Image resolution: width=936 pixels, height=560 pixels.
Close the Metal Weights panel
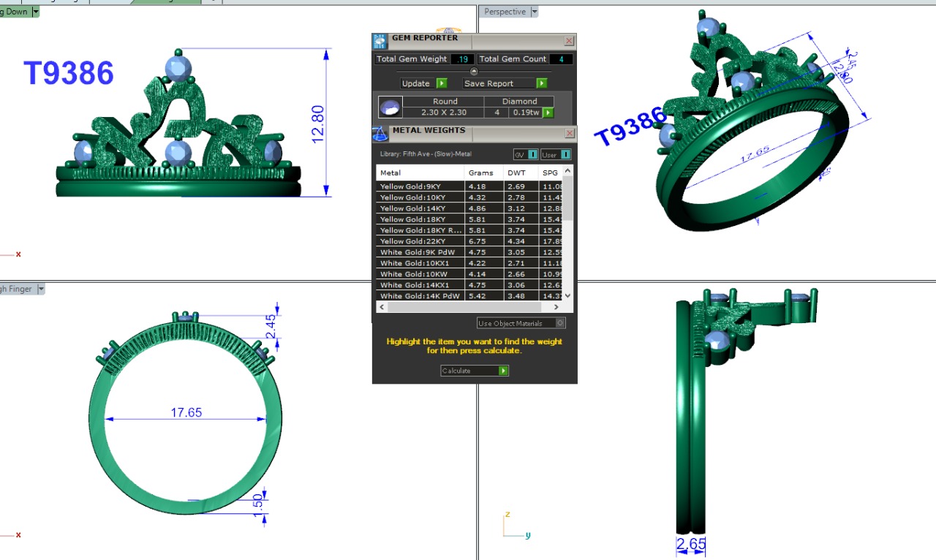click(569, 133)
